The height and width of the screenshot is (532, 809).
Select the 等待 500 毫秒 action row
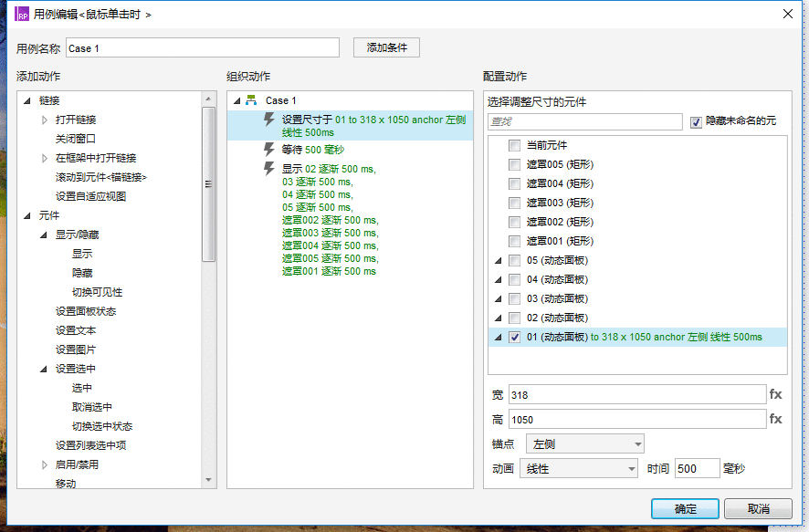(351, 150)
